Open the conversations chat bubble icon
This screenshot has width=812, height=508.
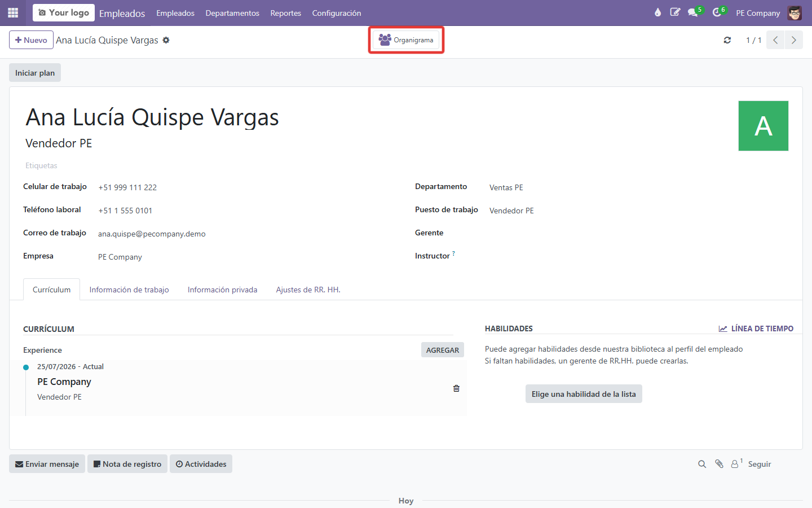pos(693,12)
